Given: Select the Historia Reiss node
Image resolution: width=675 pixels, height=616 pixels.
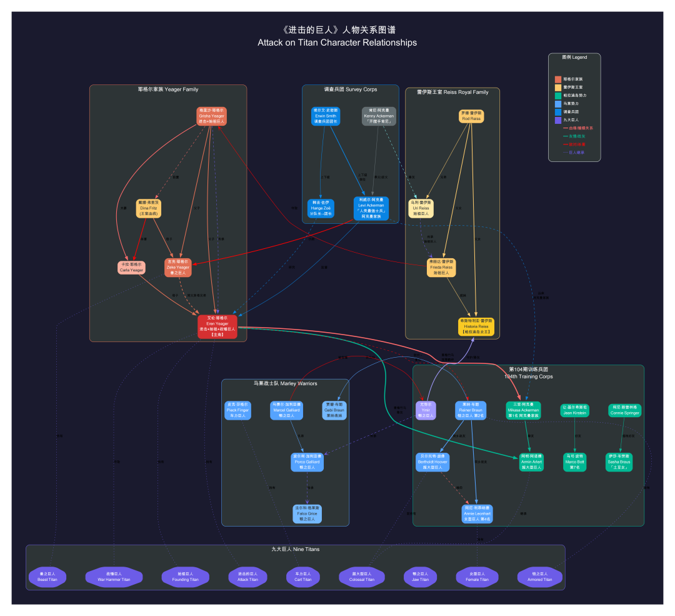Looking at the screenshot, I should [x=476, y=326].
